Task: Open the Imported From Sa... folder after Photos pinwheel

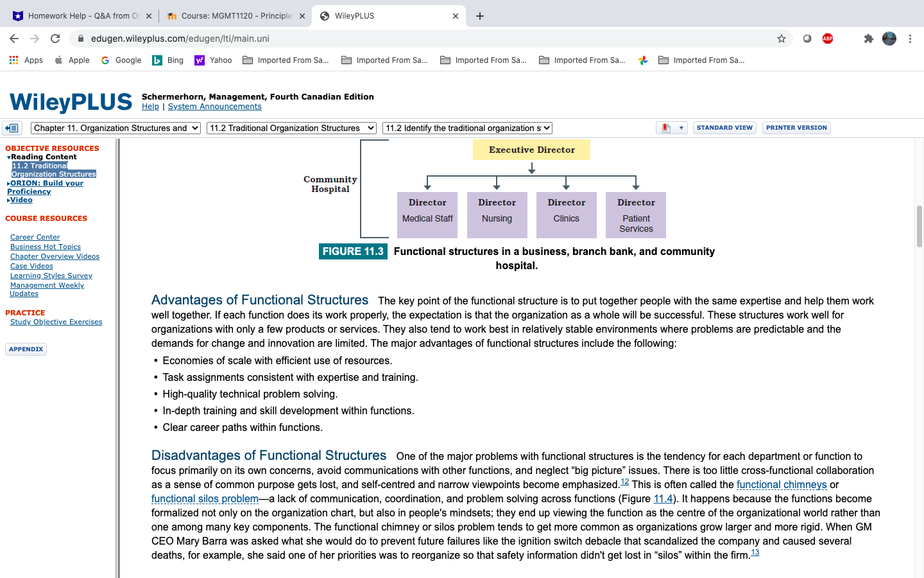Action: click(701, 60)
